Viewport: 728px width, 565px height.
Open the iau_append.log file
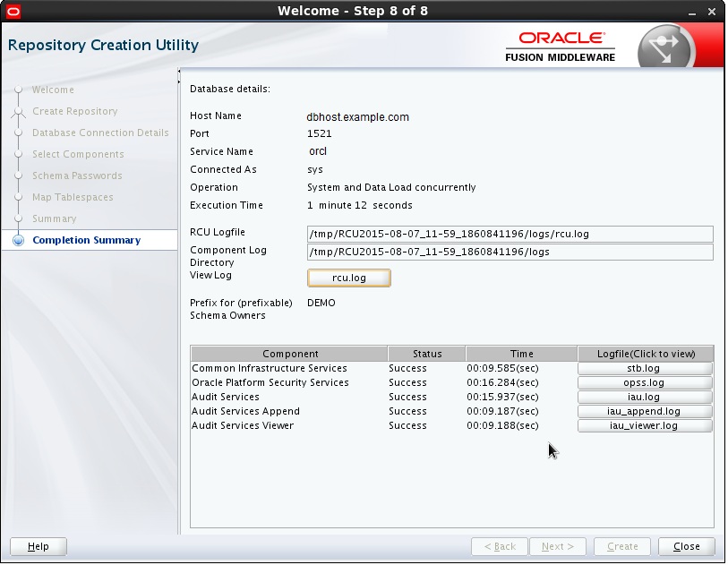pos(645,412)
